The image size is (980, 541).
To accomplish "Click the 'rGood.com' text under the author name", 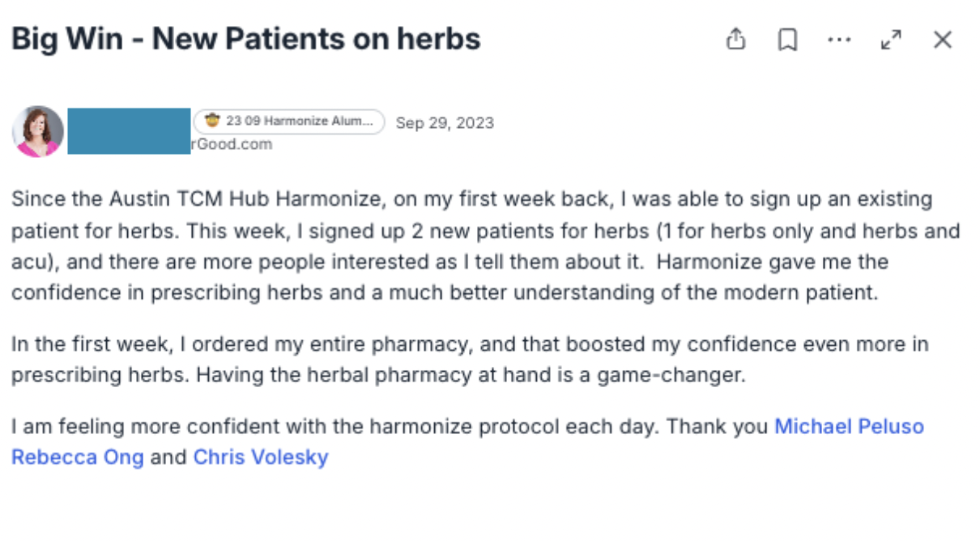I will coord(232,144).
